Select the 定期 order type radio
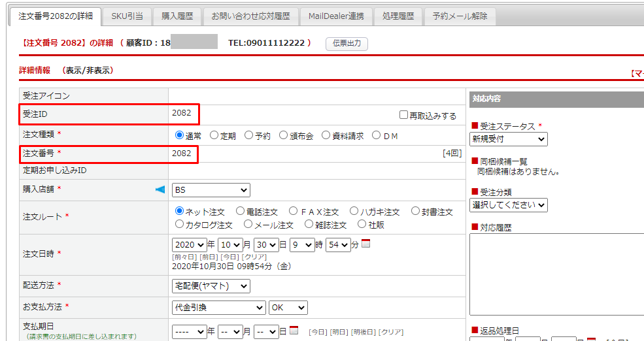 (214, 135)
